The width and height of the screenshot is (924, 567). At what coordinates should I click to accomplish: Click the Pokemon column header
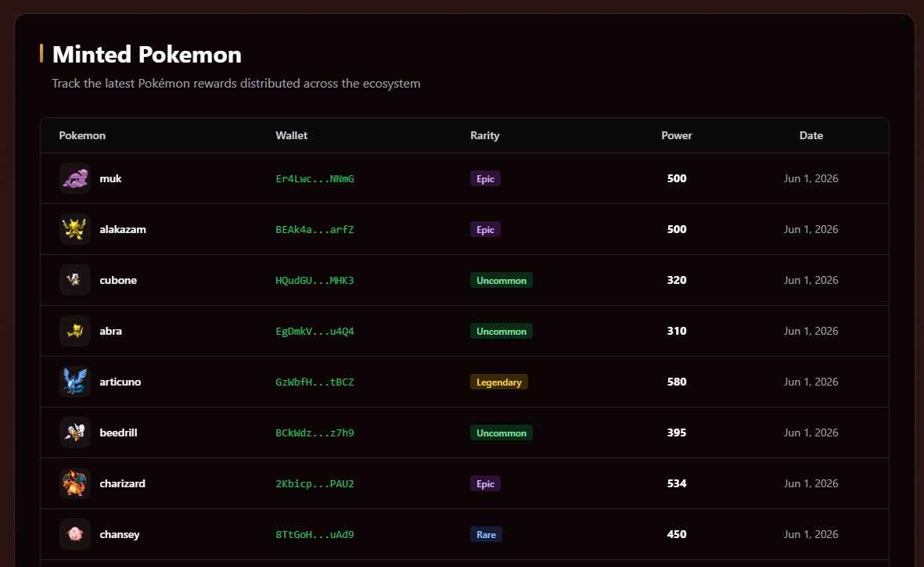point(82,135)
